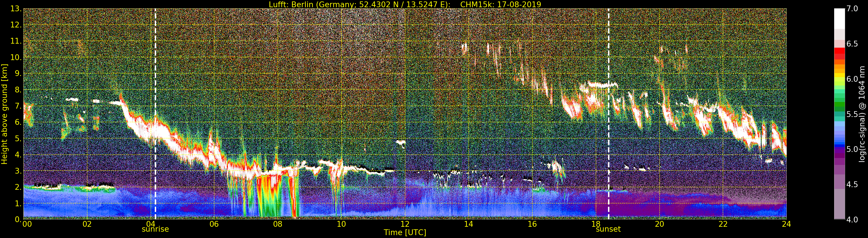This screenshot has height=238, width=868.
Task: Click the "00" time axis tick label
Action: click(27, 224)
